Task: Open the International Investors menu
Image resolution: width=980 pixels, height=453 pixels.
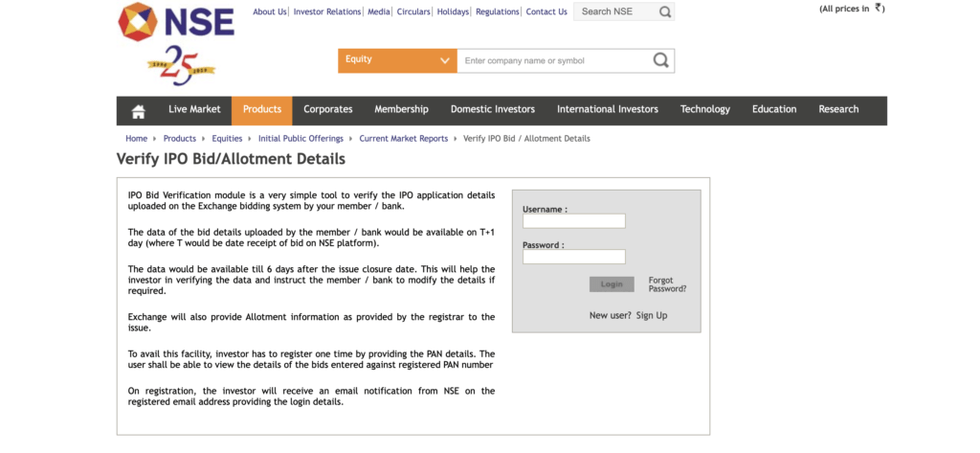Action: (608, 110)
